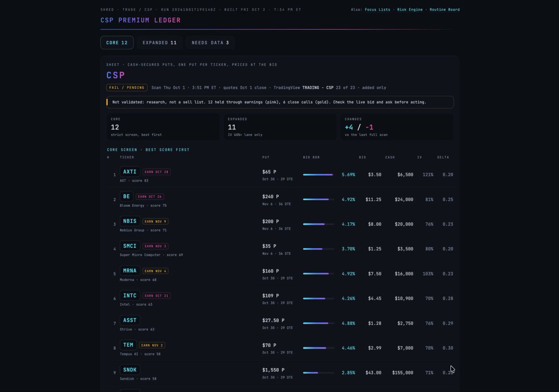The width and height of the screenshot is (559, 392).
Task: Open the INTC ticker chip
Action: [x=130, y=296]
